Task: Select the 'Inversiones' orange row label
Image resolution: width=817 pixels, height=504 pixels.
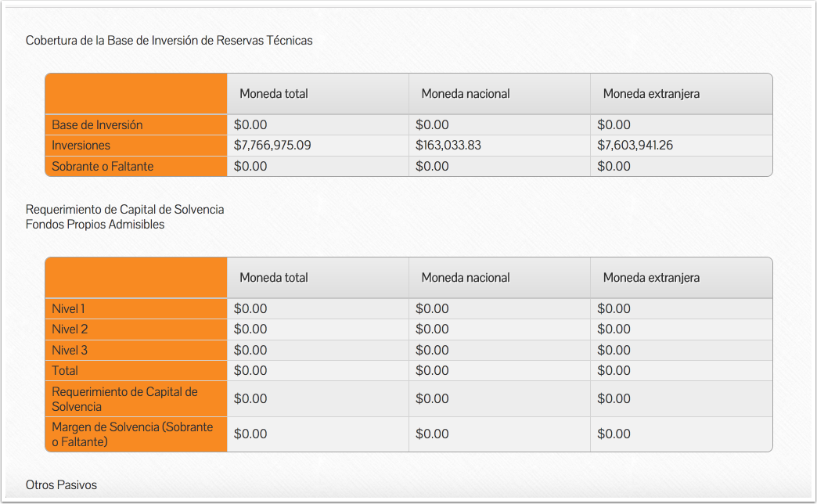Action: coord(81,146)
